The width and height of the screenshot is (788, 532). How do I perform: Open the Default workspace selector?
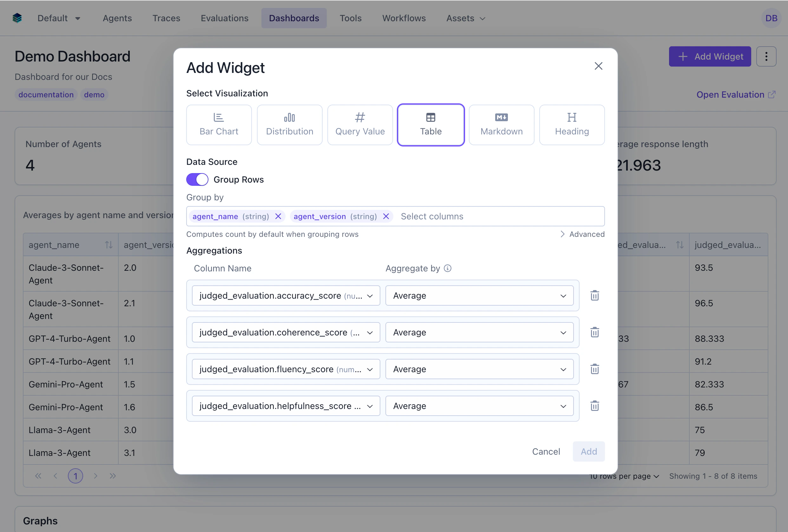click(x=58, y=18)
